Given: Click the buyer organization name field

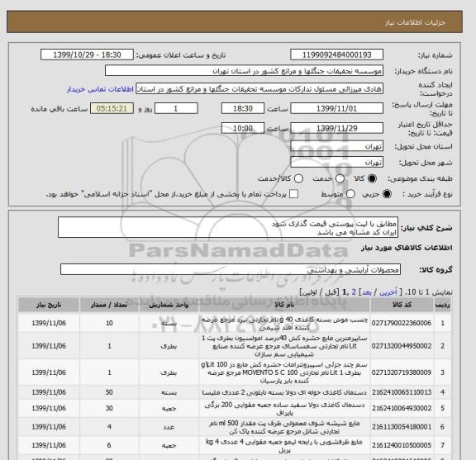Looking at the screenshot, I should coord(244,71).
